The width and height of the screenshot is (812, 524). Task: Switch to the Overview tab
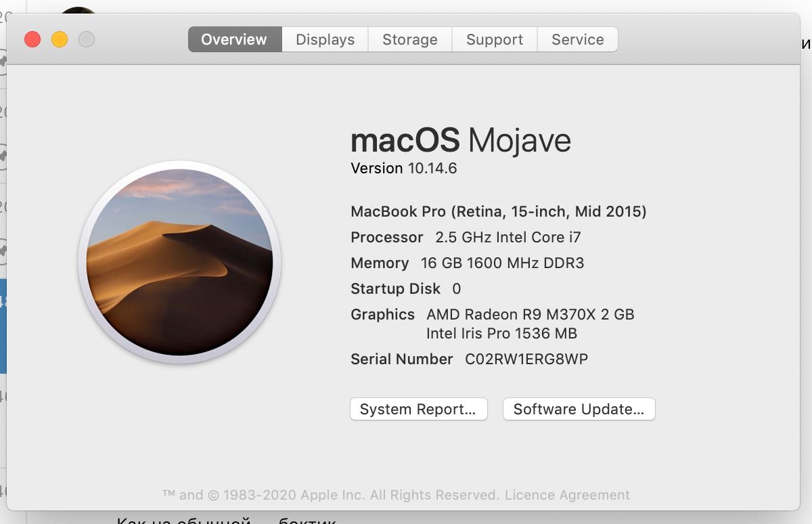coord(234,39)
